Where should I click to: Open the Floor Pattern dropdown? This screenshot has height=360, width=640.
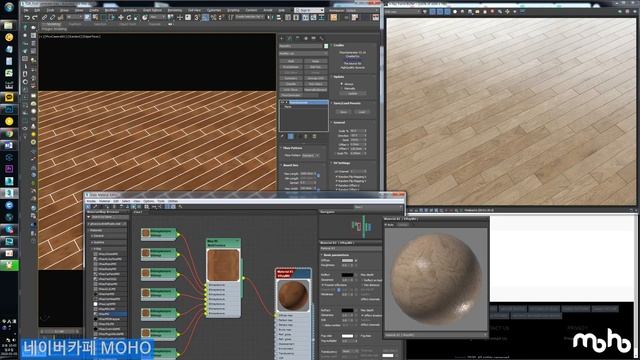[x=311, y=156]
